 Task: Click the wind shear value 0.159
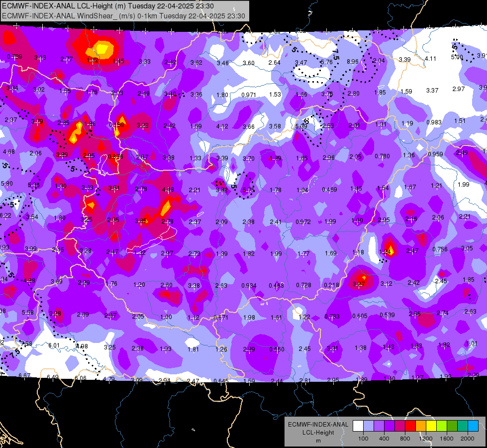(x=116, y=124)
